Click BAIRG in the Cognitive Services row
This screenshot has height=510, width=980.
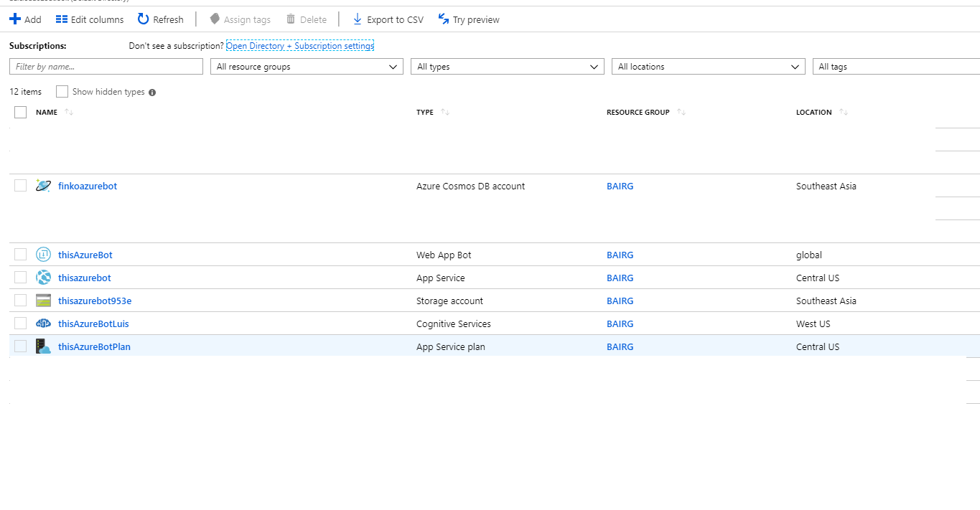pos(620,324)
